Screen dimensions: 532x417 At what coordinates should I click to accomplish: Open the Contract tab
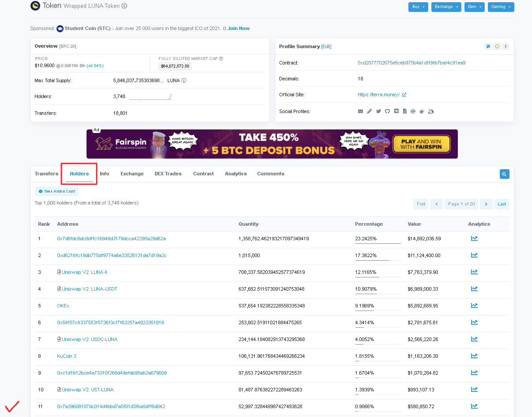point(203,174)
